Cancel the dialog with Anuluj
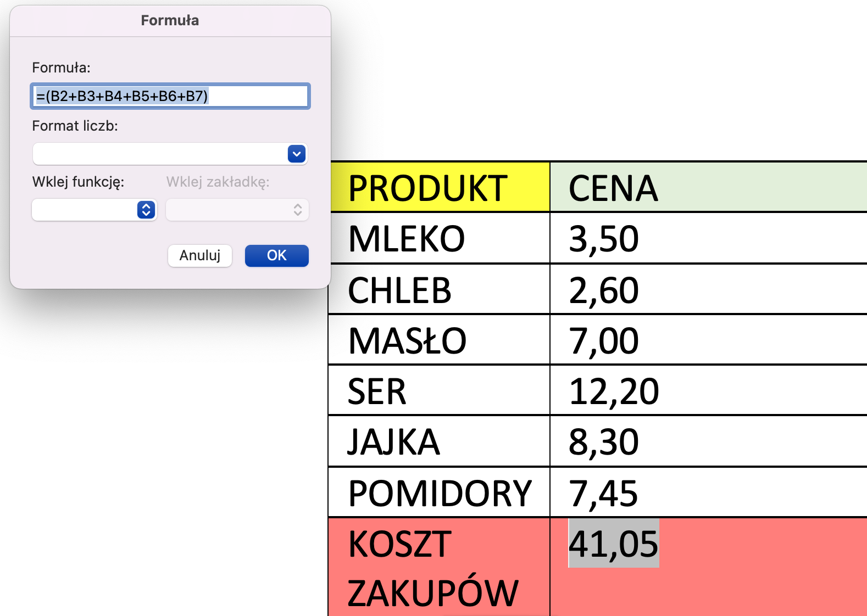The image size is (867, 616). (200, 255)
